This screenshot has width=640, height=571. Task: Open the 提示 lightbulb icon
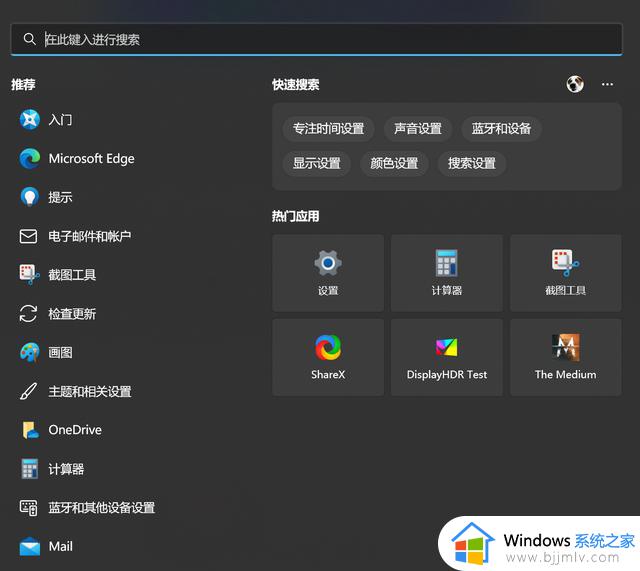tap(29, 197)
